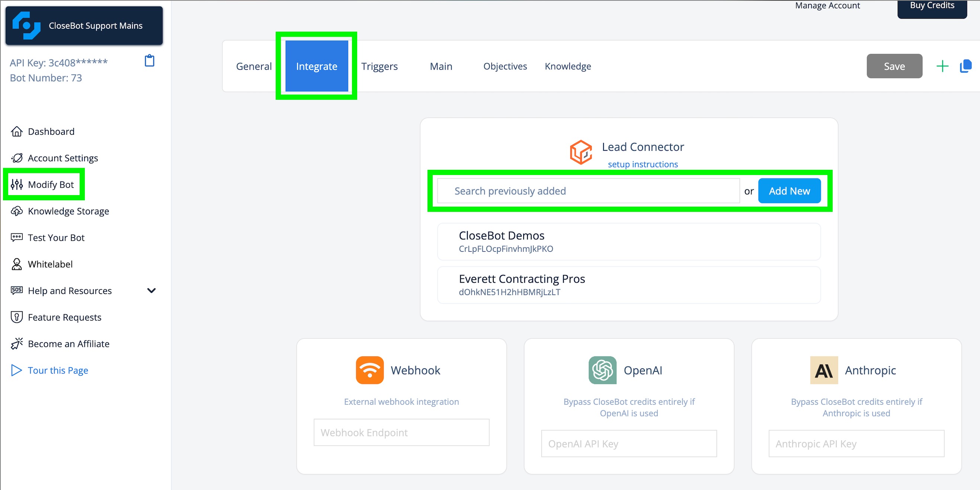Open Manage Account link
This screenshot has width=980, height=490.
827,5
